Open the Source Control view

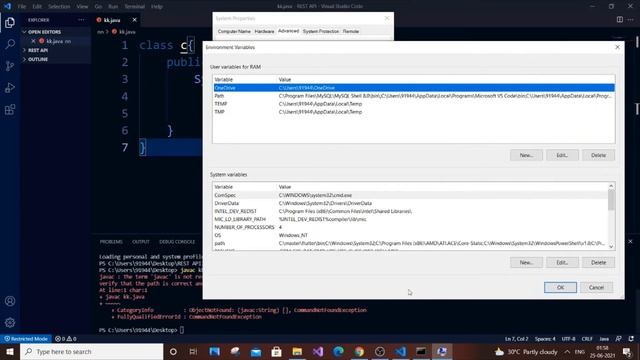(10, 66)
